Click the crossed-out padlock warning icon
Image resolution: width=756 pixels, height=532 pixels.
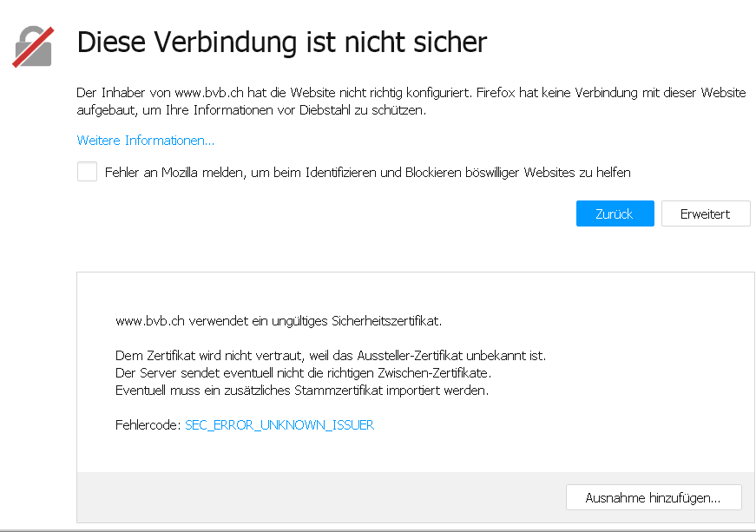click(x=33, y=47)
